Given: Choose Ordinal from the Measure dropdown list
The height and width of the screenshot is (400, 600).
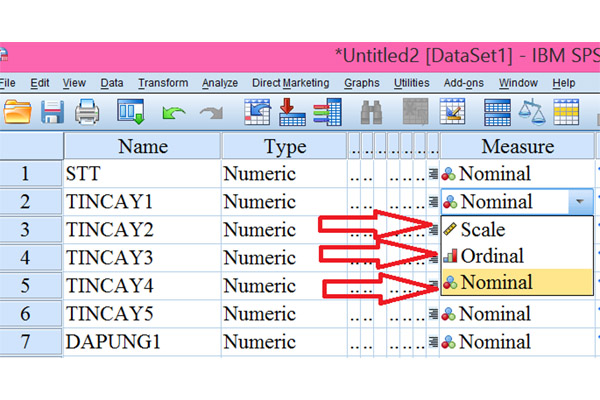Looking at the screenshot, I should tap(517, 256).
